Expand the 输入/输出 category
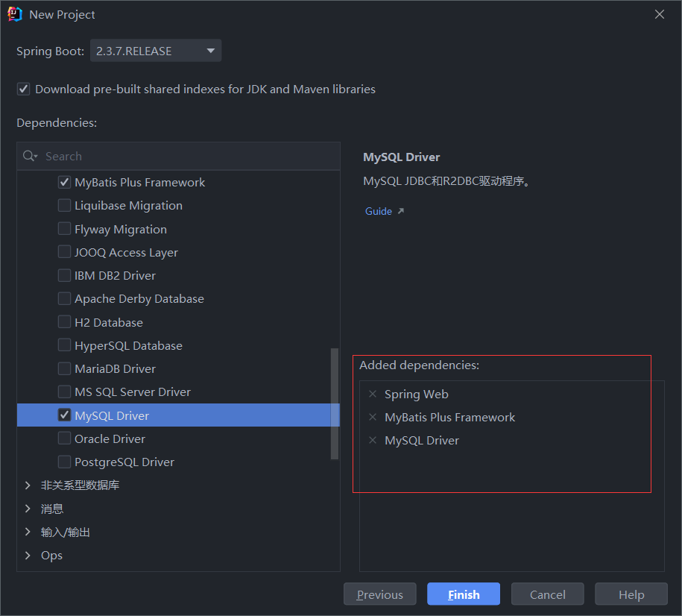This screenshot has height=616, width=682. click(x=28, y=532)
